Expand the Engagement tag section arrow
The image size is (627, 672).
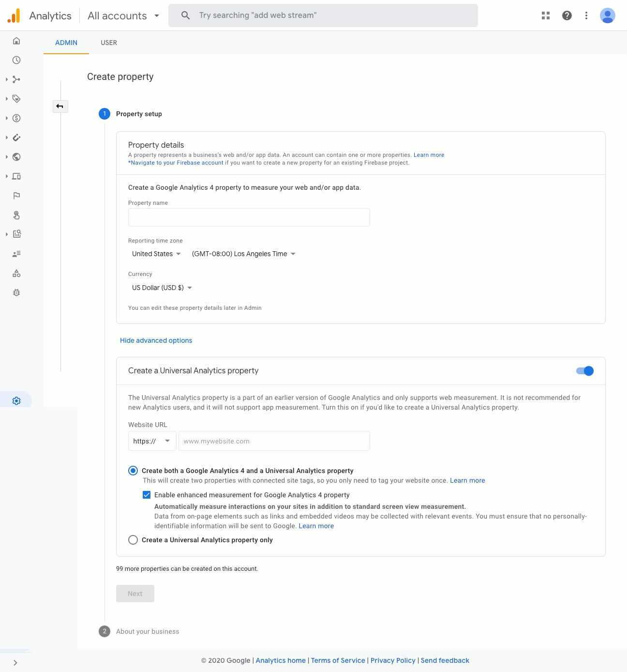(x=7, y=99)
